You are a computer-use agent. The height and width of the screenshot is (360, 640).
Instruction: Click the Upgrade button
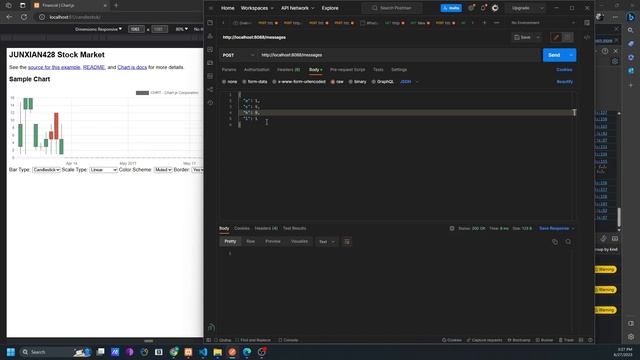[x=520, y=8]
